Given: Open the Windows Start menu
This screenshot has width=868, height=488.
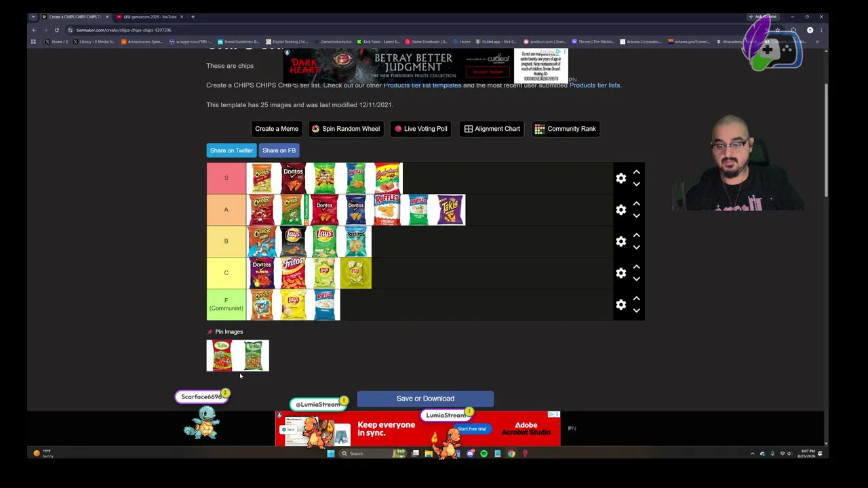Looking at the screenshot, I should [x=331, y=454].
